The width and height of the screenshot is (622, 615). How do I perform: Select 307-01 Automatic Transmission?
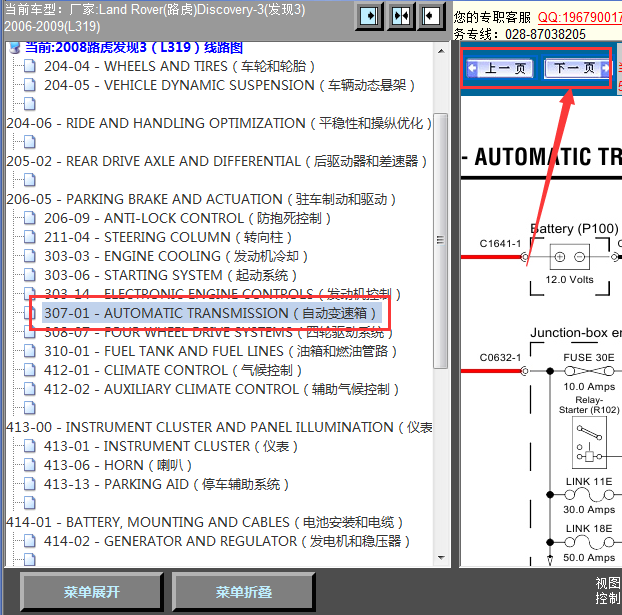pyautogui.click(x=212, y=313)
